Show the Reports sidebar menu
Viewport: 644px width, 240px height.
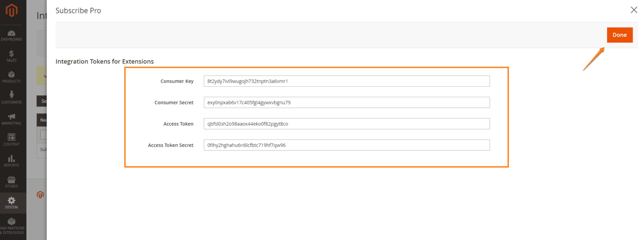(11, 161)
